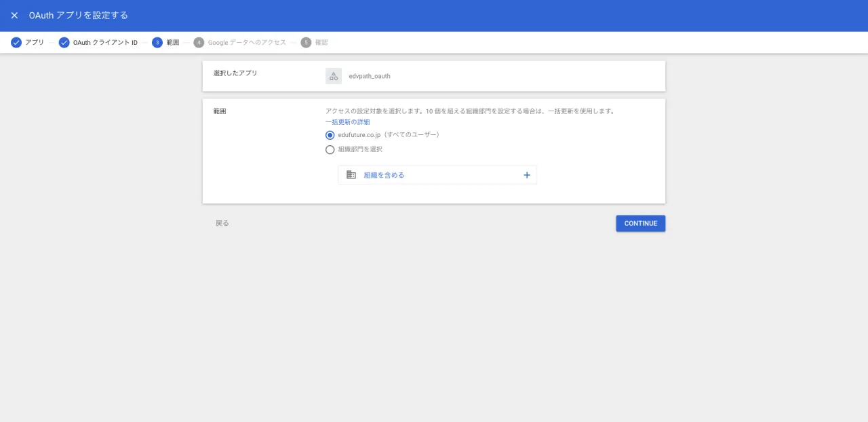Click the checkmark icon beside アプリ
868x422 pixels.
point(16,43)
